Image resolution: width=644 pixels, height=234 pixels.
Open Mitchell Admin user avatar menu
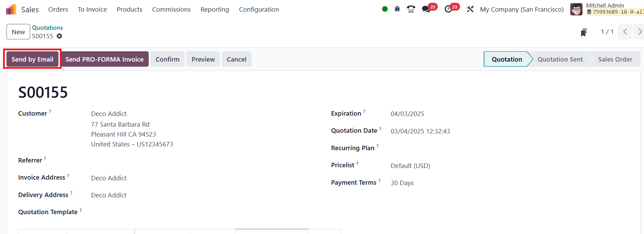[x=576, y=9]
